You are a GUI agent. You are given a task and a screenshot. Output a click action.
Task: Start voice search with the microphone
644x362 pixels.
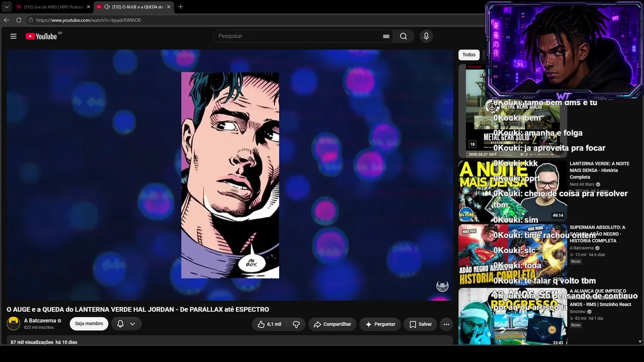coord(426,36)
